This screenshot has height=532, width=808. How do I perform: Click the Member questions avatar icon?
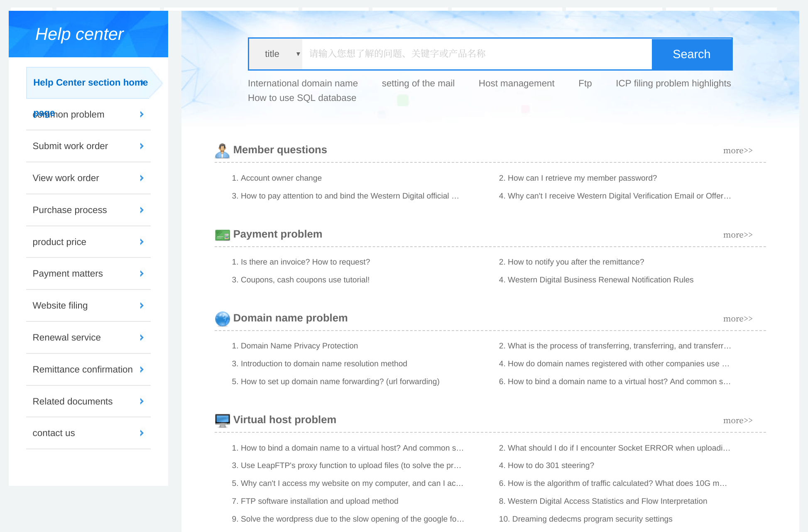click(223, 150)
